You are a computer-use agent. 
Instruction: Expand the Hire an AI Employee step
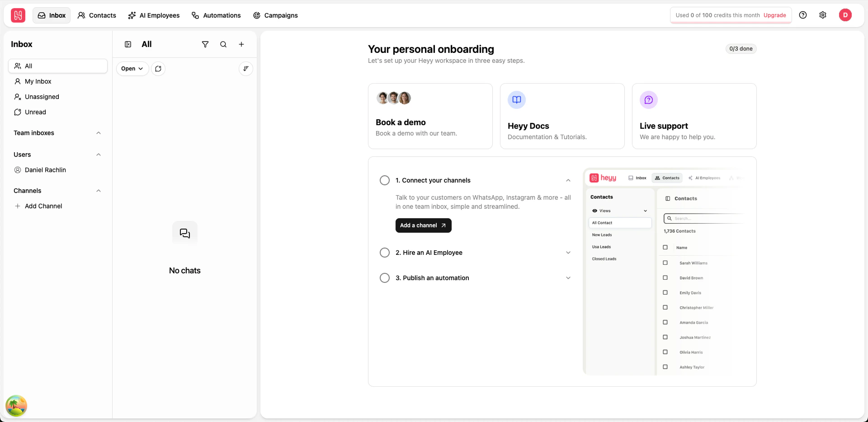click(568, 253)
